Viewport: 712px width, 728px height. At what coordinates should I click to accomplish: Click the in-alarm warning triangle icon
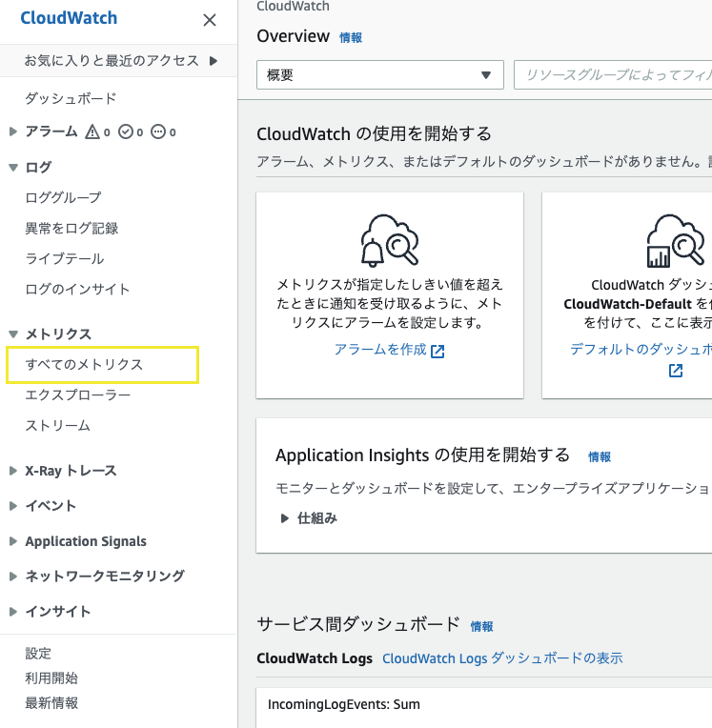click(x=92, y=132)
